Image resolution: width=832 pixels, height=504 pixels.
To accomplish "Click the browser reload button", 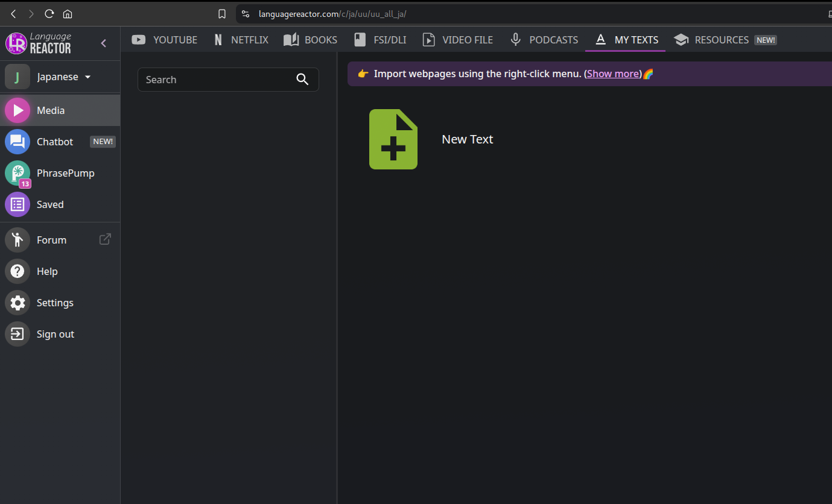I will [49, 13].
